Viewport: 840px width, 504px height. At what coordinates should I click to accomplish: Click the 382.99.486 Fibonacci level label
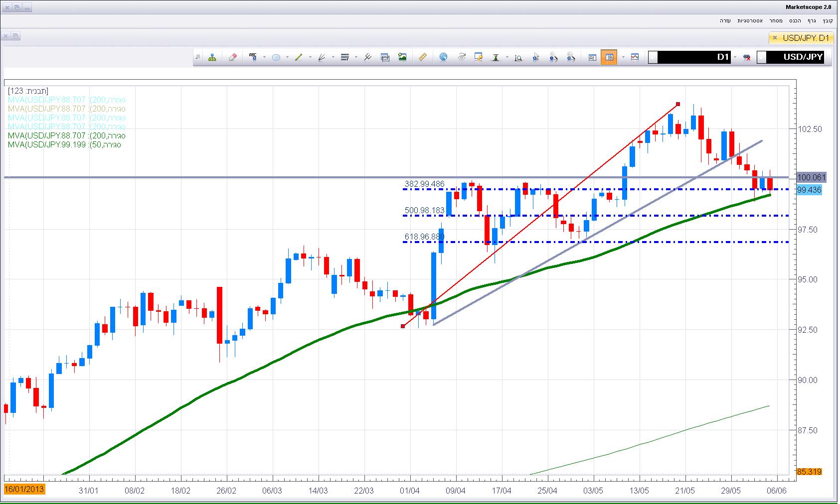pyautogui.click(x=424, y=184)
